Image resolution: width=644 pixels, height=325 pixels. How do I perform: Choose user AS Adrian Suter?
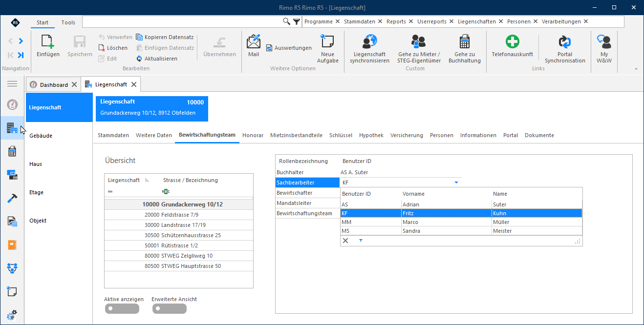[x=461, y=204]
